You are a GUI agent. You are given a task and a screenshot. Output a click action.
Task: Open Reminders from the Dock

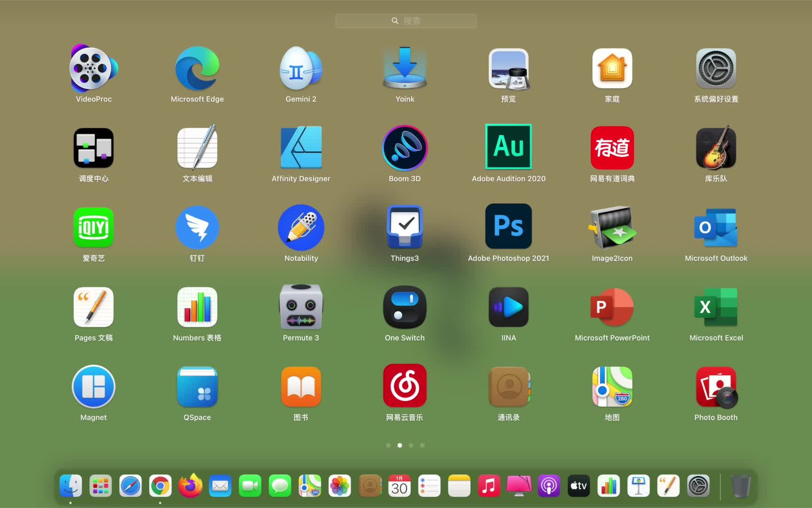pos(429,486)
